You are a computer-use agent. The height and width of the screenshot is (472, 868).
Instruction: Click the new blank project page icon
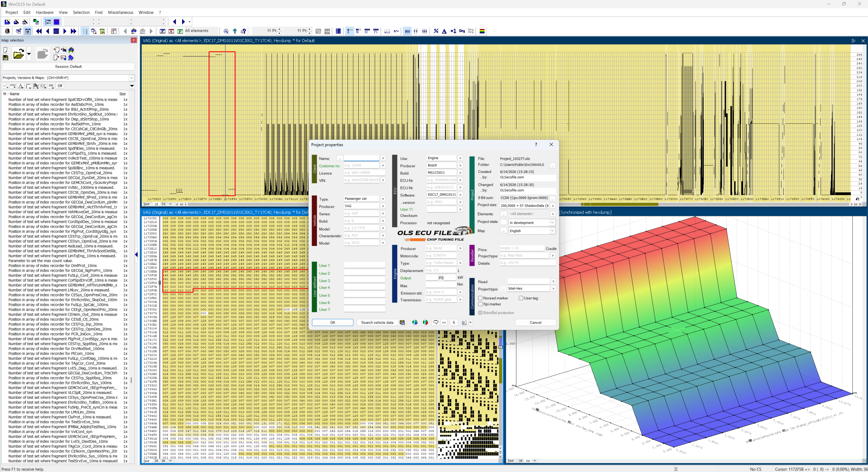(5, 50)
